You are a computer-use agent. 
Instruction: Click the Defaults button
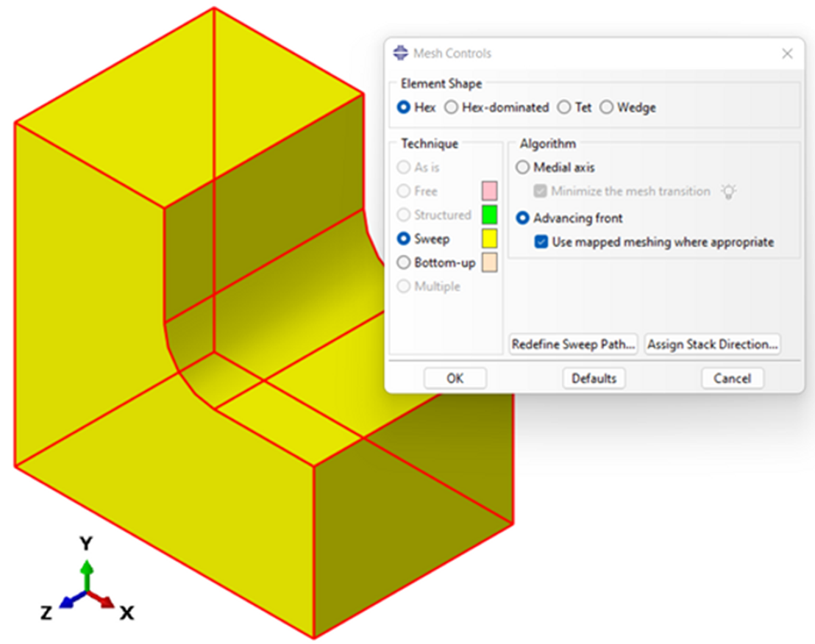tap(594, 379)
